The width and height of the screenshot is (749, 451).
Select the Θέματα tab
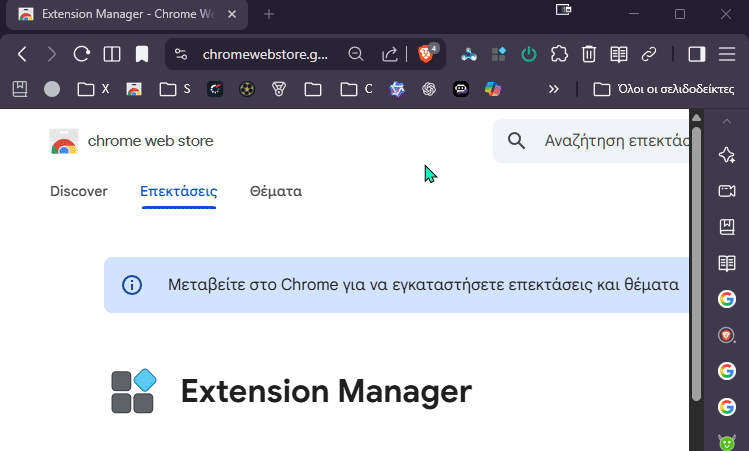pyautogui.click(x=276, y=191)
